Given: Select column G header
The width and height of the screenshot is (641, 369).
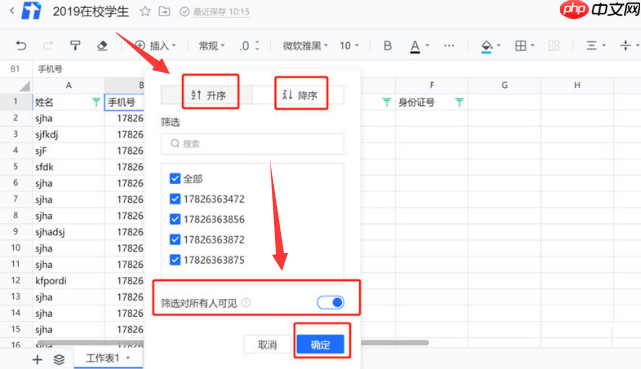Looking at the screenshot, I should [x=504, y=85].
